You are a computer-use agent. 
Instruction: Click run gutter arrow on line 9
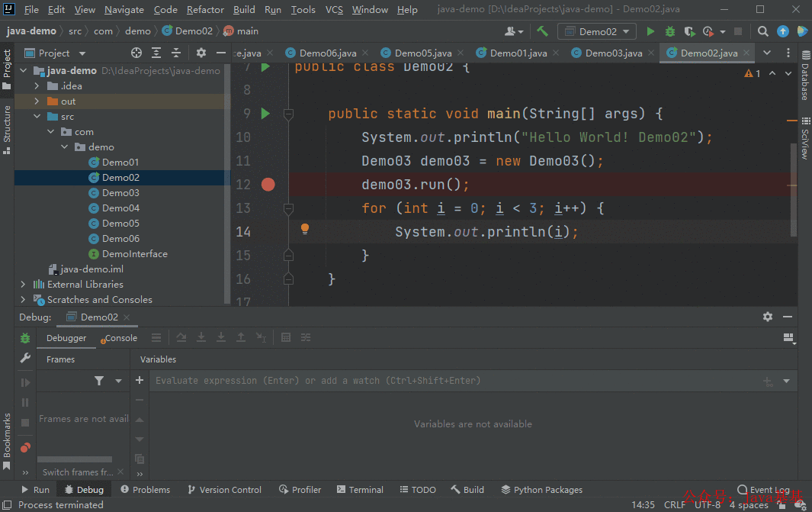point(265,114)
